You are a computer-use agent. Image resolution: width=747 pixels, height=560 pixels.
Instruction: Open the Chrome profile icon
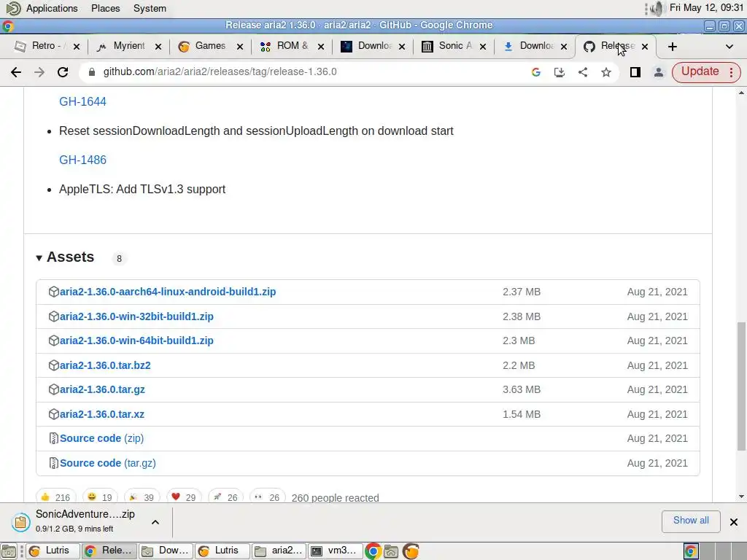659,72
